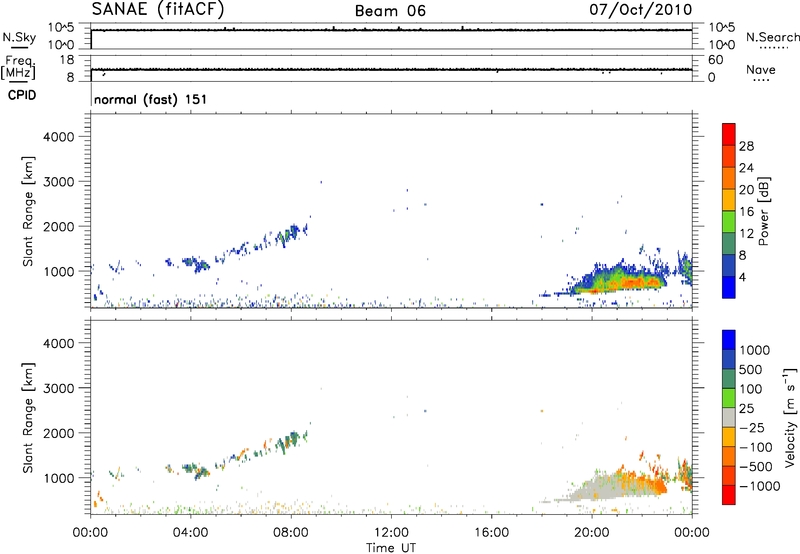Click the 'N.Sky' axis label
The image size is (800, 554).
[x=19, y=37]
